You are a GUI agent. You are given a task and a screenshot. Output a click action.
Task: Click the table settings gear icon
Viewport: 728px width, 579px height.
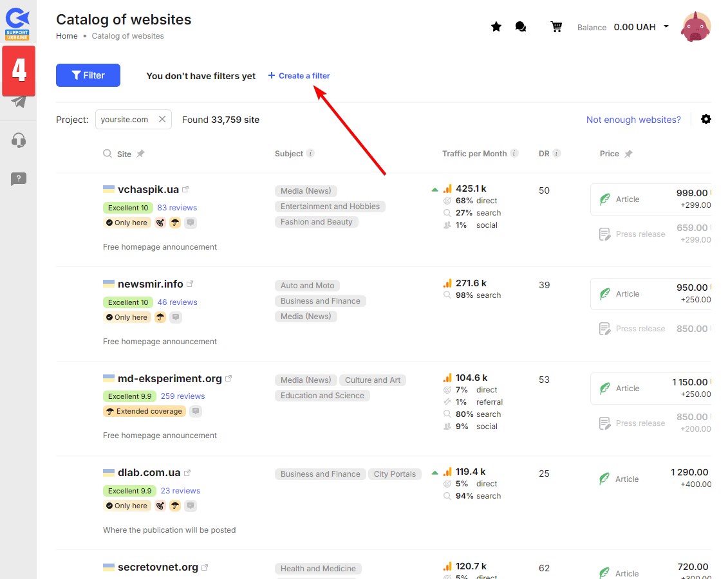point(706,120)
